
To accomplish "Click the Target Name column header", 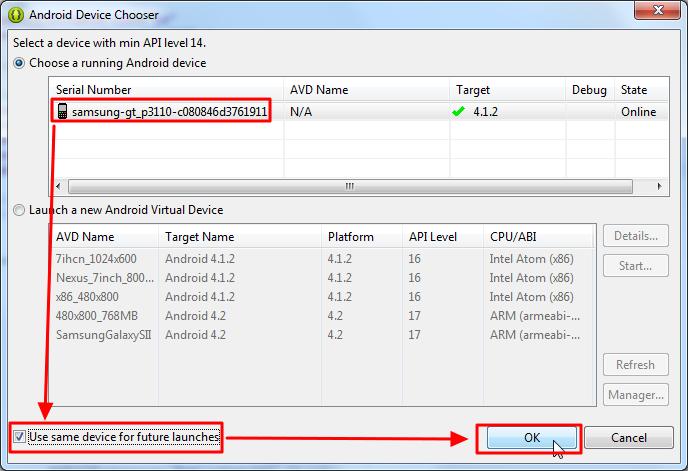I will click(240, 237).
